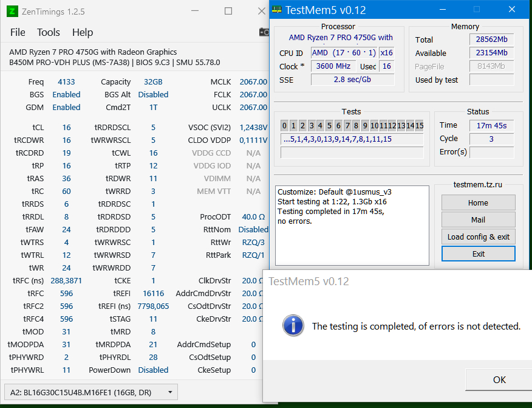Click the MCLK value 2067.00
Screen dimensions: 532x408
[x=253, y=82]
